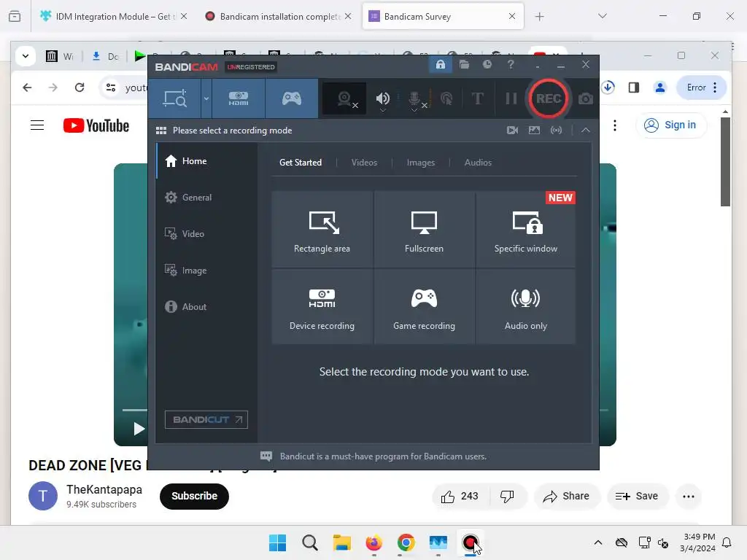Image resolution: width=747 pixels, height=560 pixels.
Task: Play the YouTube video
Action: (x=138, y=429)
